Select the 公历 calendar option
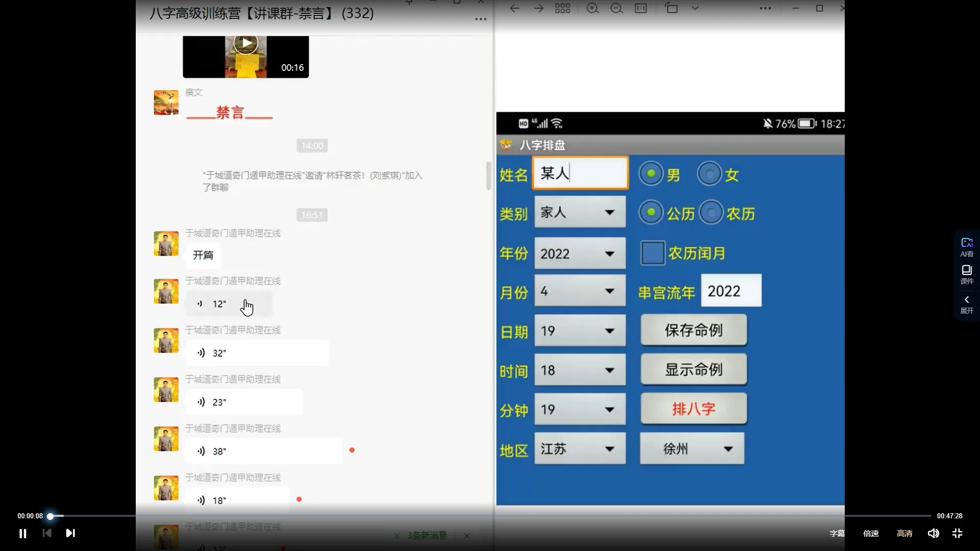 (x=651, y=212)
